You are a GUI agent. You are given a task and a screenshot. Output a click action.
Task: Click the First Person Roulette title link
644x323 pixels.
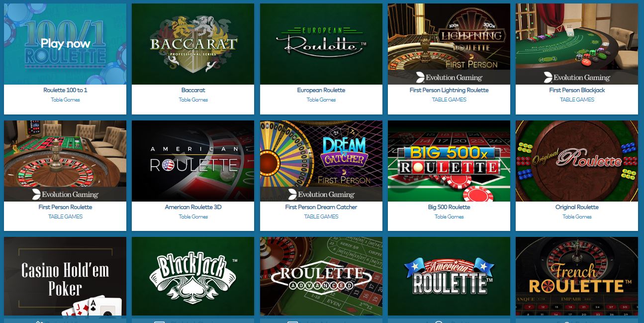click(x=65, y=207)
